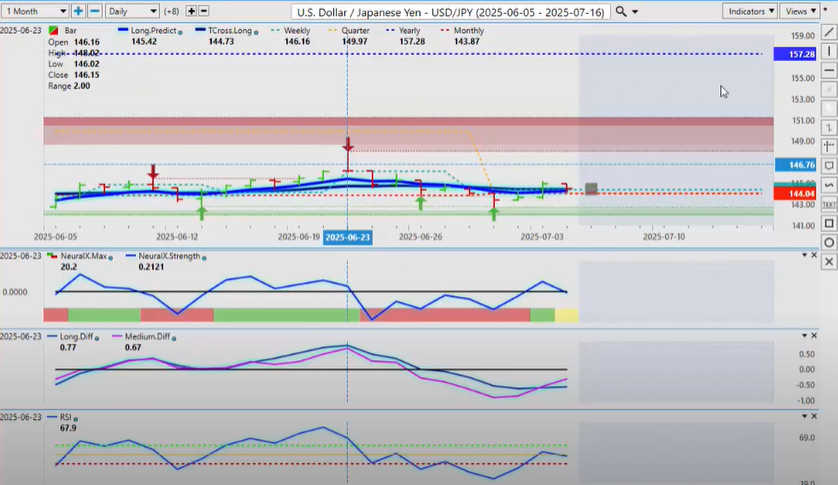
Task: Click the blue minus range button
Action: (94, 11)
